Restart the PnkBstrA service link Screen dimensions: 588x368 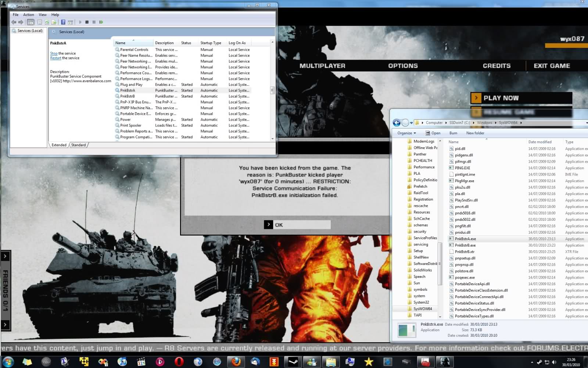pos(55,58)
